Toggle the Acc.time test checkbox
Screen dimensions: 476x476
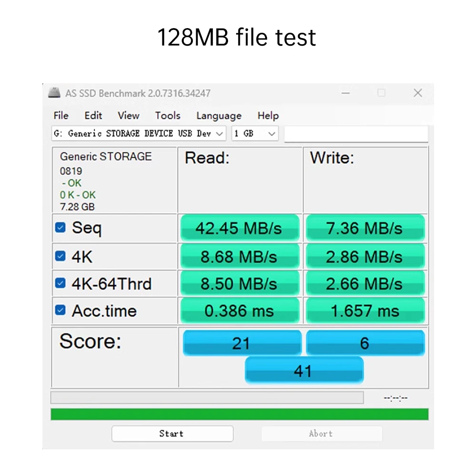point(60,310)
